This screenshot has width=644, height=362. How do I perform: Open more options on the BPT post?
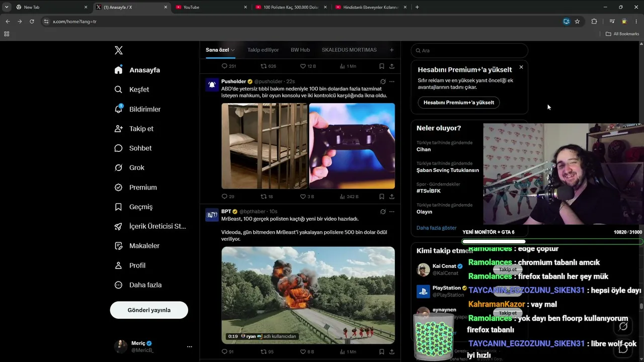click(x=392, y=212)
